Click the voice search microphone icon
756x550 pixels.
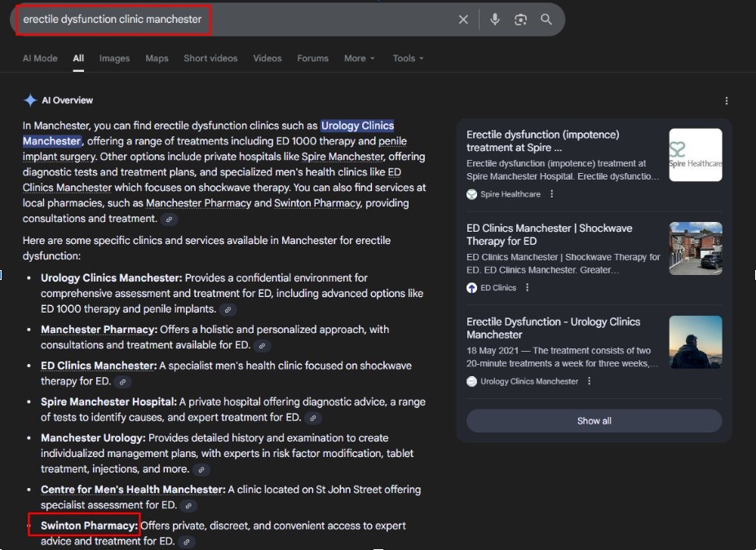point(494,20)
